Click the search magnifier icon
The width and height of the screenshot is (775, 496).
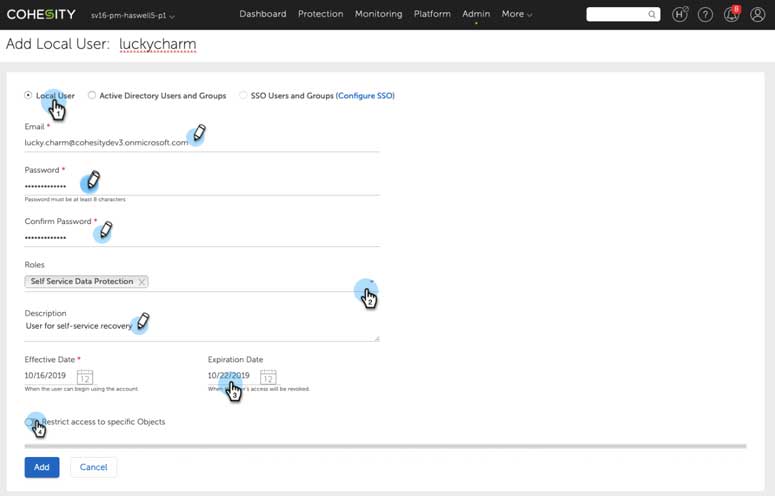pyautogui.click(x=652, y=15)
